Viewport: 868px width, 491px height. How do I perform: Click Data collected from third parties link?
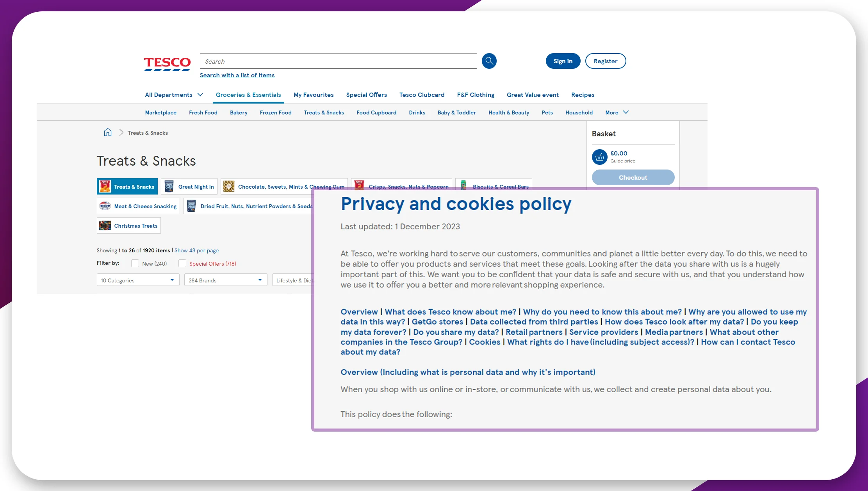534,322
